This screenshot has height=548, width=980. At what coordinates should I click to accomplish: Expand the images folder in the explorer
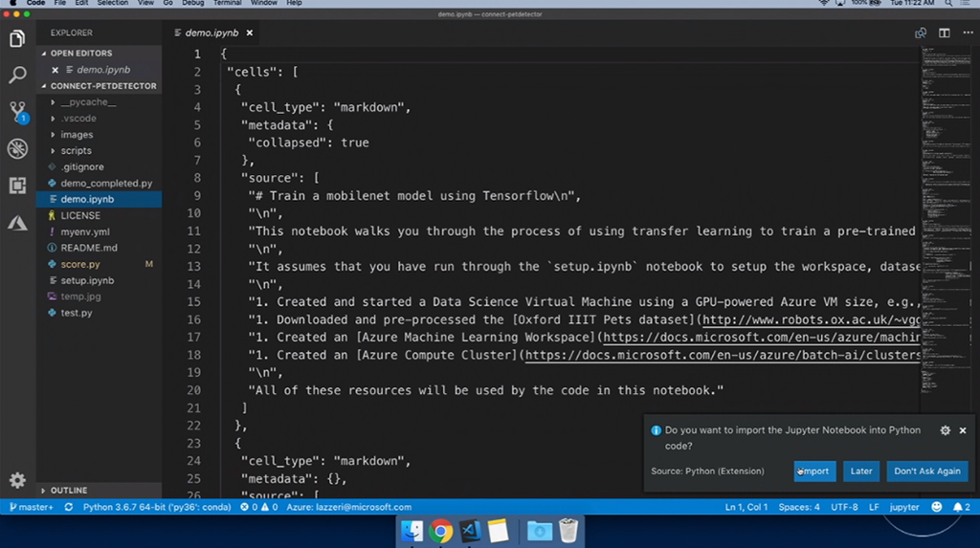click(x=77, y=135)
